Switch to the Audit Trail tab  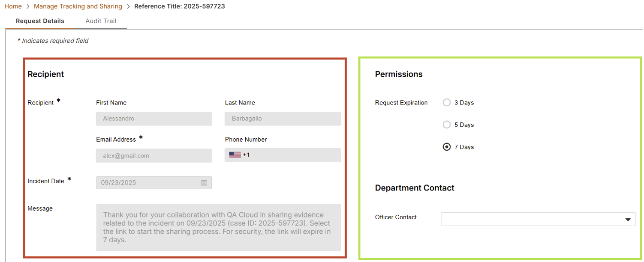tap(101, 21)
